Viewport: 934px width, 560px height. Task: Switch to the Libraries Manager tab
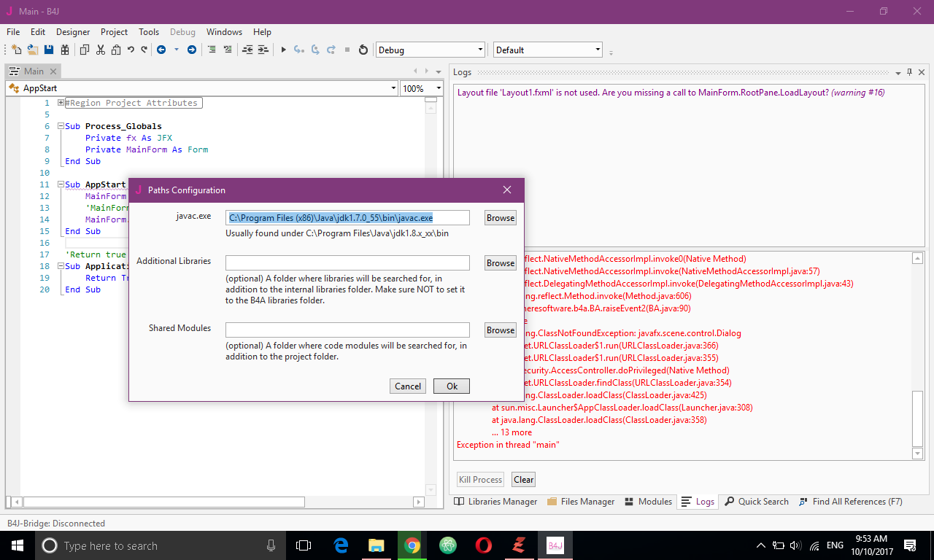point(495,502)
